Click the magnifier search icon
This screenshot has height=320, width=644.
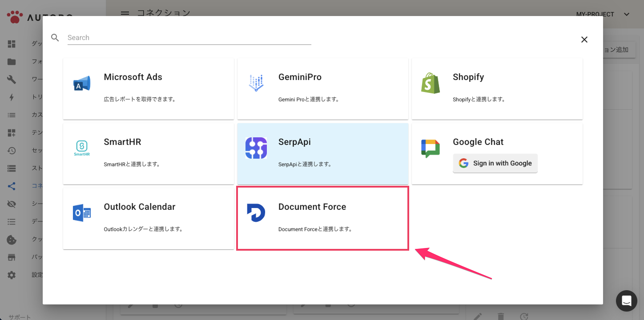click(55, 38)
